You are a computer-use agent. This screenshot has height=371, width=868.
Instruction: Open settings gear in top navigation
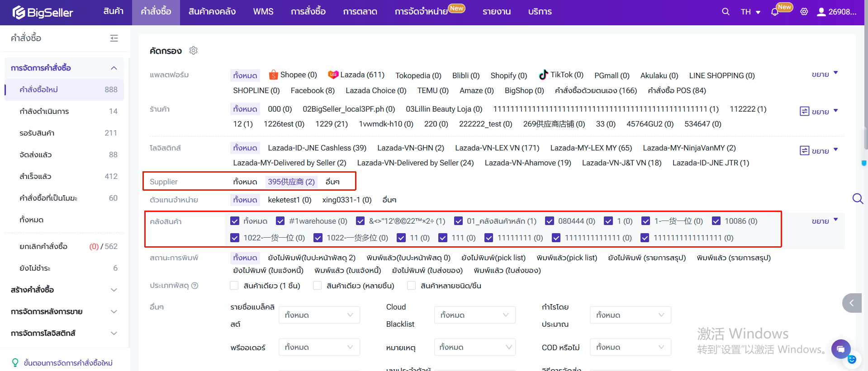(804, 12)
